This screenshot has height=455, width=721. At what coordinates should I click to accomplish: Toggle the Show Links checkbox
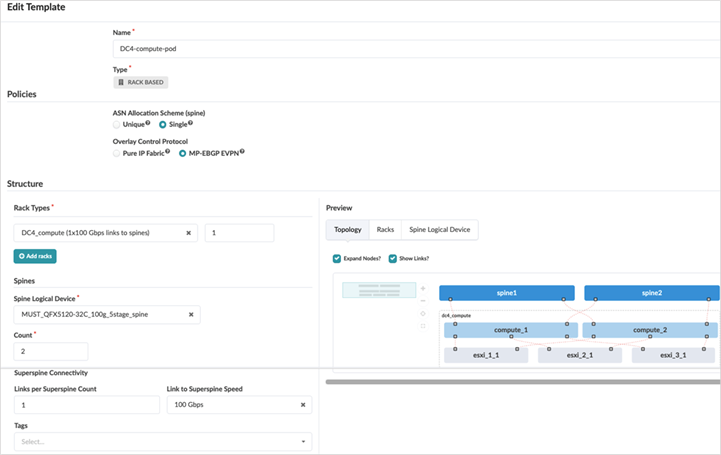click(393, 259)
